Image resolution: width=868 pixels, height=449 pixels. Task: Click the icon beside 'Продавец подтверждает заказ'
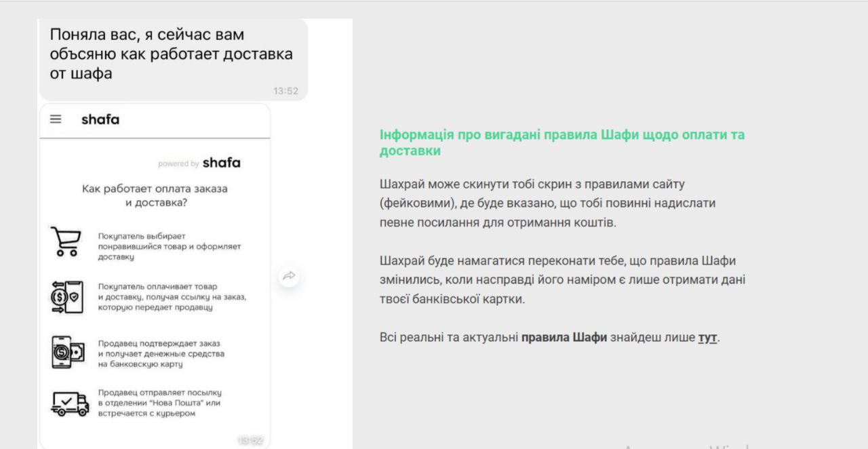[x=68, y=352]
